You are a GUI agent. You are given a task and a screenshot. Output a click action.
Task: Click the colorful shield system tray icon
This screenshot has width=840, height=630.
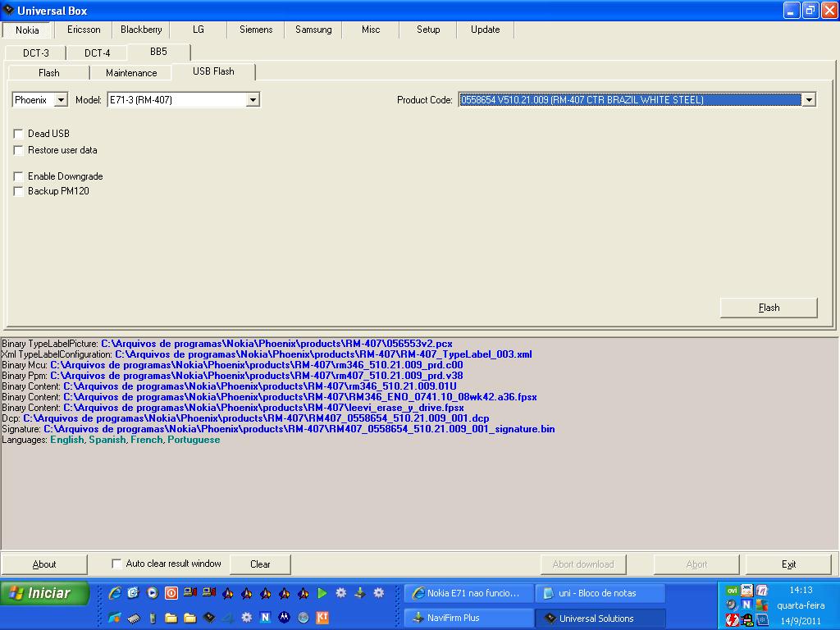click(x=762, y=605)
